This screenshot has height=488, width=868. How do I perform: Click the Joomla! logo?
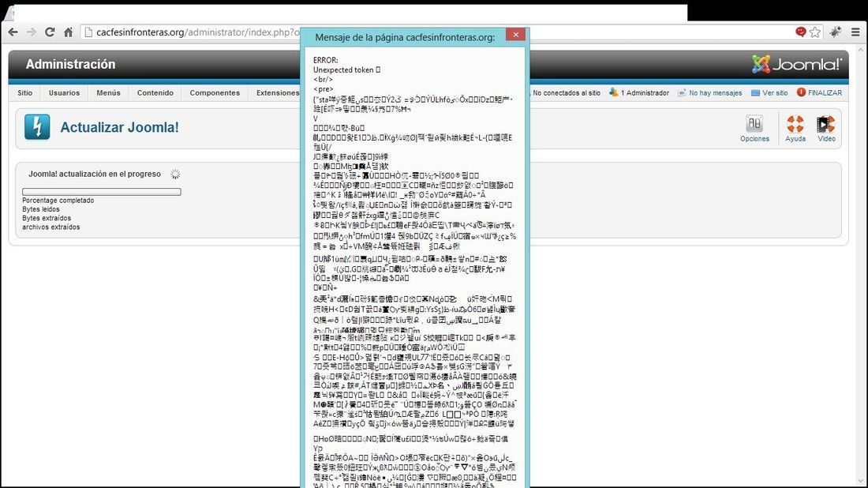click(797, 64)
